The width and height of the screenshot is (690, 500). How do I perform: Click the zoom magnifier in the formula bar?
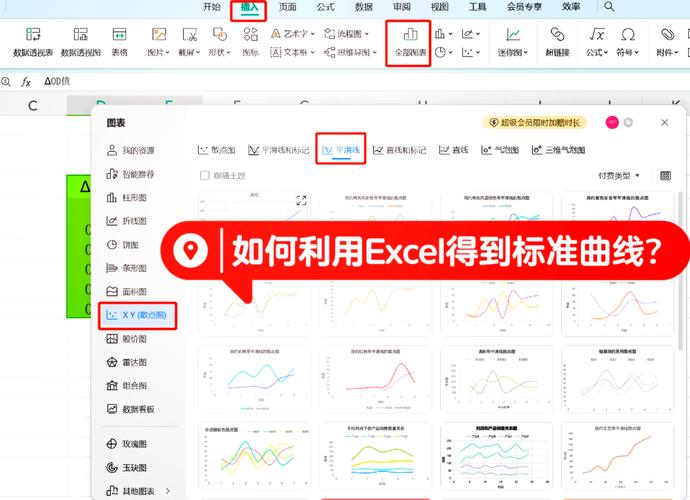[x=5, y=81]
